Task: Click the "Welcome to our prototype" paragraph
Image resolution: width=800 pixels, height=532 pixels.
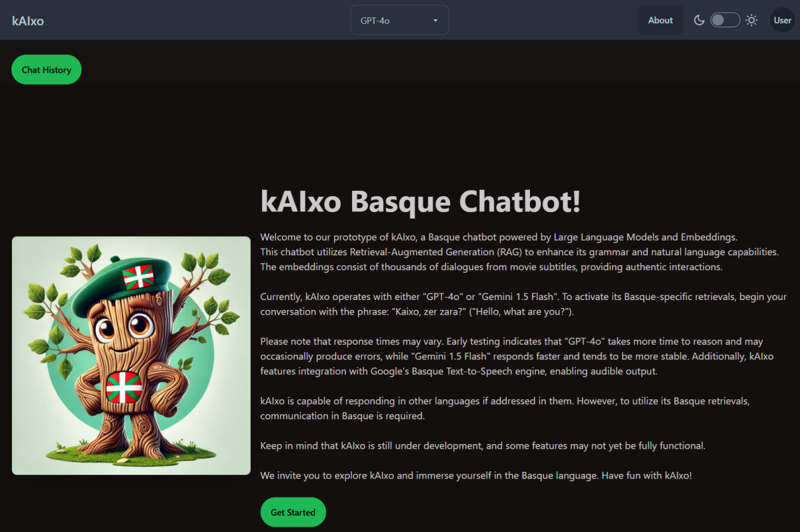Action: pos(519,252)
